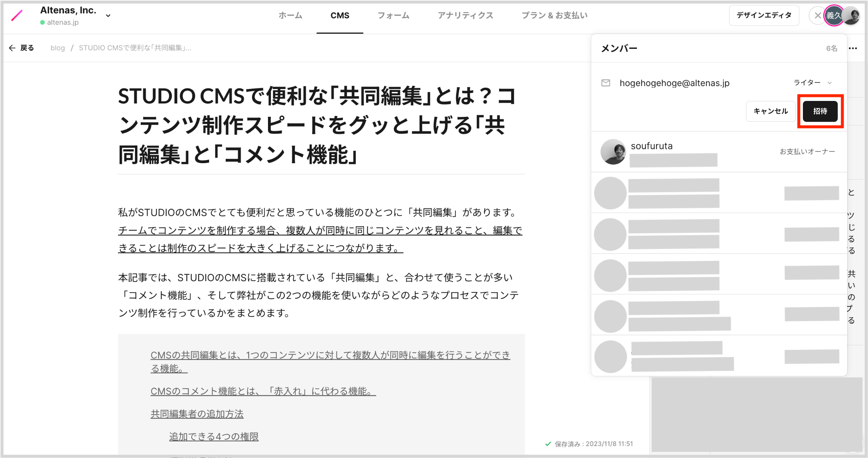The height and width of the screenshot is (458, 868).
Task: Click the STUDIO CMSで便利な breadcrumb text
Action: 135,48
